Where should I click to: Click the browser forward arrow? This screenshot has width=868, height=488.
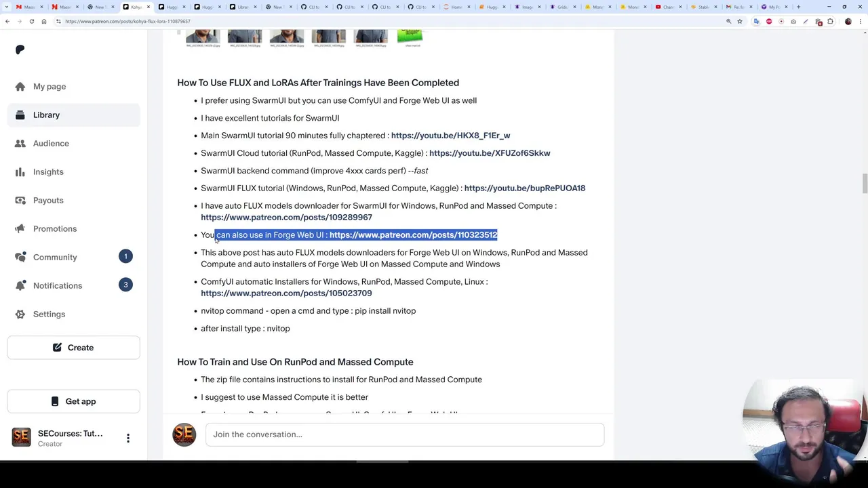[20, 21]
